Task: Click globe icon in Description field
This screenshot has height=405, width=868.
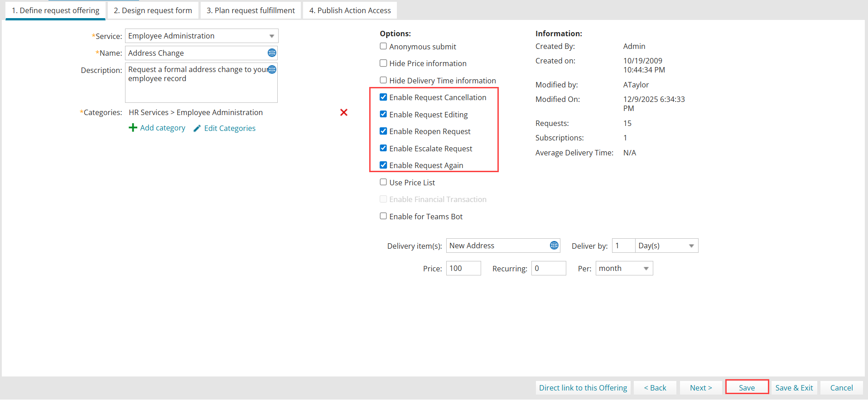Action: 272,69
